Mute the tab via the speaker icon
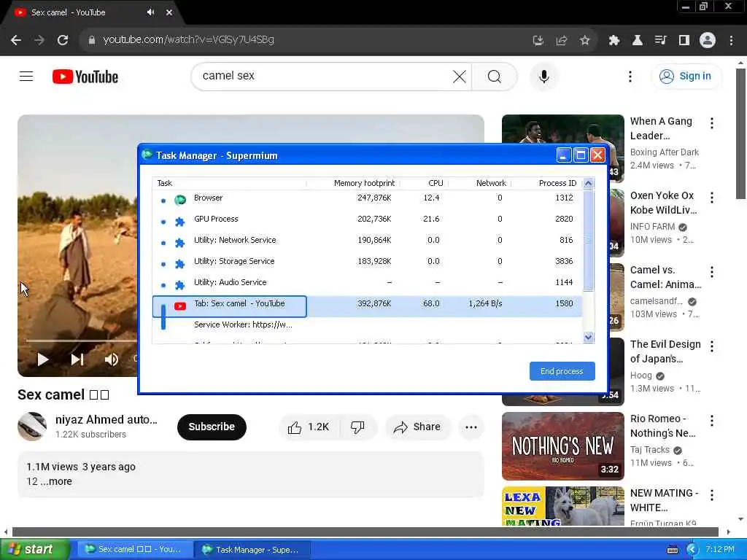The image size is (747, 560). tap(150, 12)
